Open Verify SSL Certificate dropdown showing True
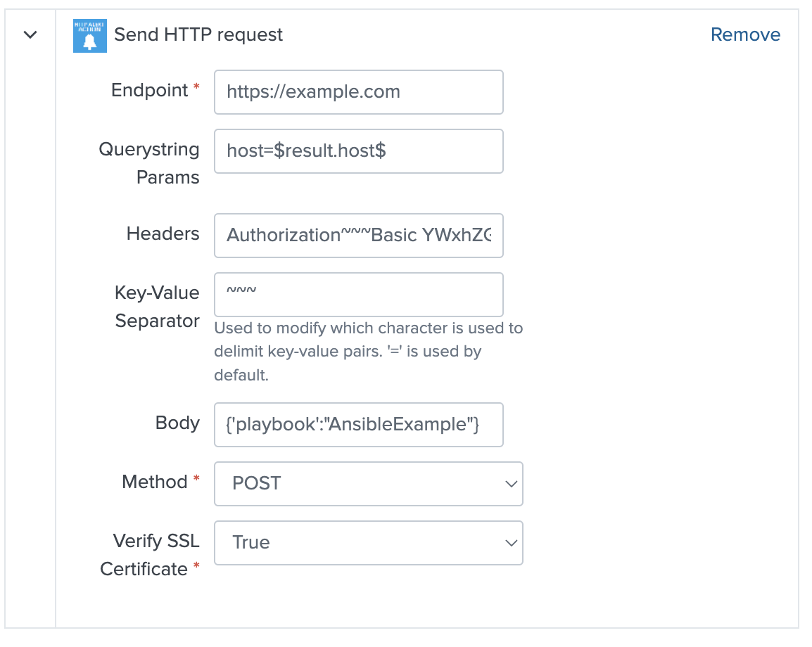The width and height of the screenshot is (812, 647). (368, 542)
